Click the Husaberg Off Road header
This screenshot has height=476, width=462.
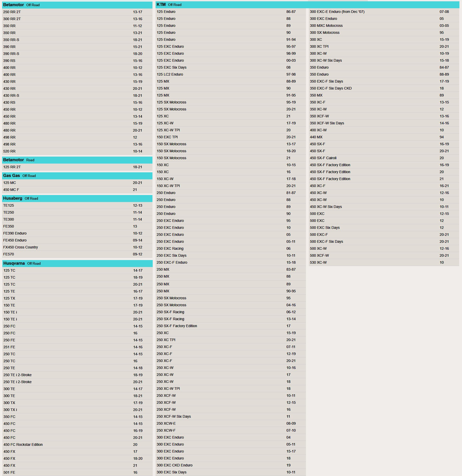pyautogui.click(x=77, y=198)
